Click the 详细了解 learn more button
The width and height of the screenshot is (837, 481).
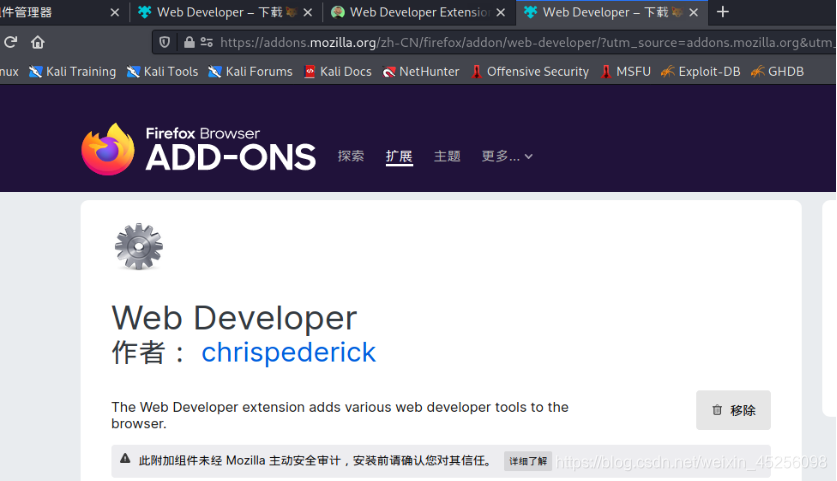(x=527, y=461)
